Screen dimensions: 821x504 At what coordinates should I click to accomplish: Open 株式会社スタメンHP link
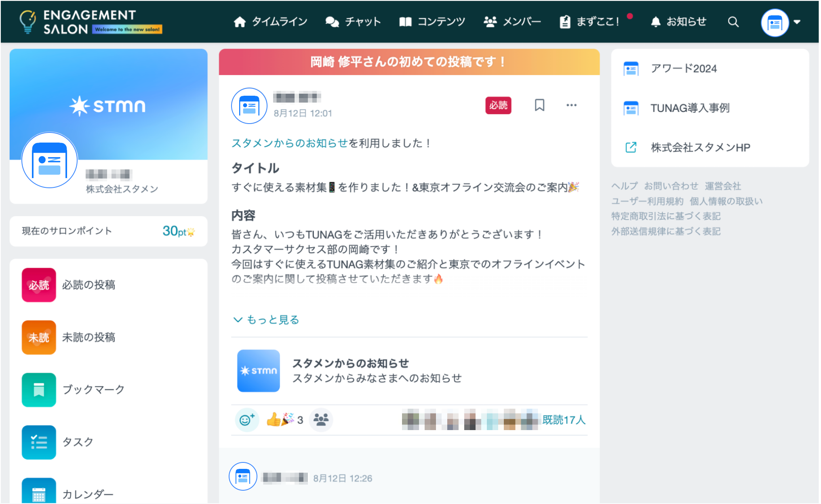[x=701, y=147]
